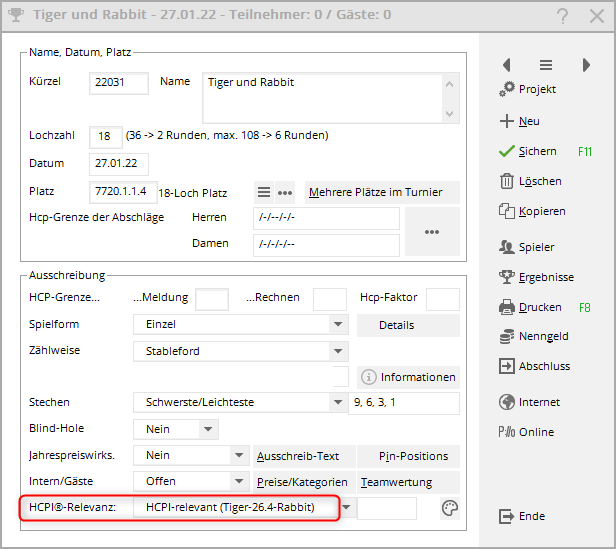Expand the Zählweise Stableford dropdown
This screenshot has height=549, width=616.
340,351
